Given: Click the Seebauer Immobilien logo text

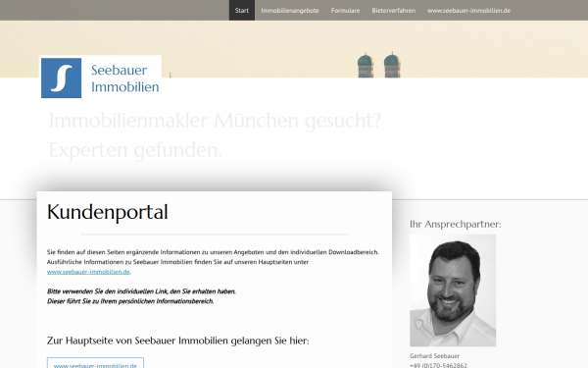Looking at the screenshot, I should [124, 79].
